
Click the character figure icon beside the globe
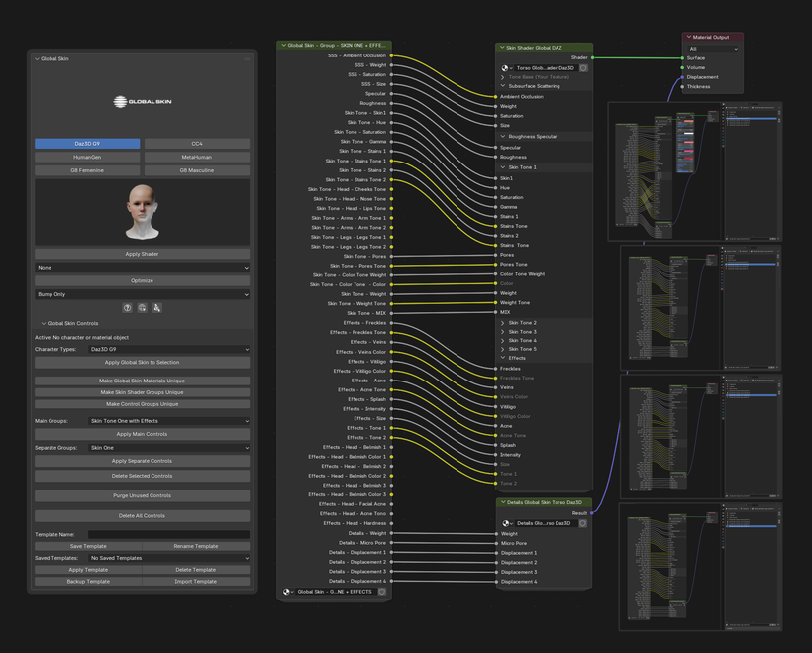[156, 308]
